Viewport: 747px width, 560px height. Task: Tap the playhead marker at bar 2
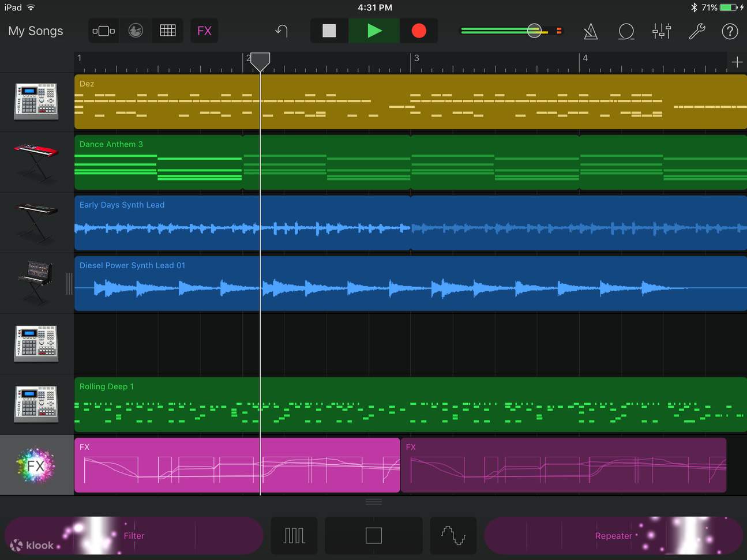260,61
